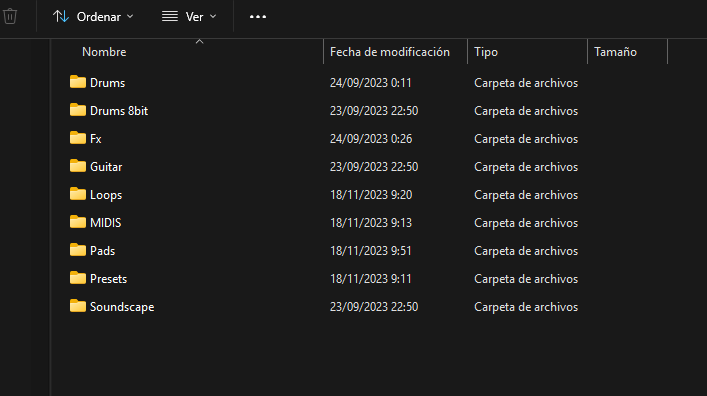Screen dimensions: 707x396
Task: Select the Guitar folder icon
Action: [78, 166]
